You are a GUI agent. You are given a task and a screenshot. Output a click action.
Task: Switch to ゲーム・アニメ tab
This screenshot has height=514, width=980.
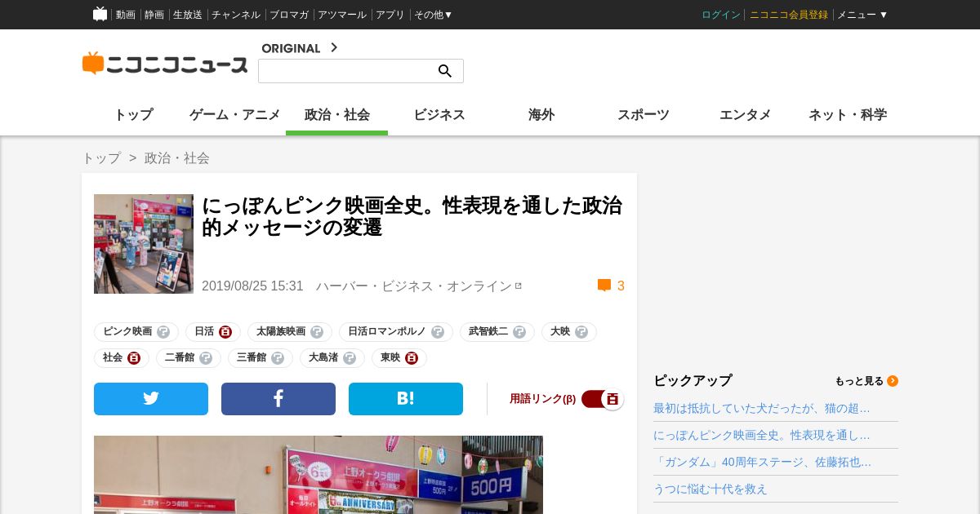click(x=235, y=115)
